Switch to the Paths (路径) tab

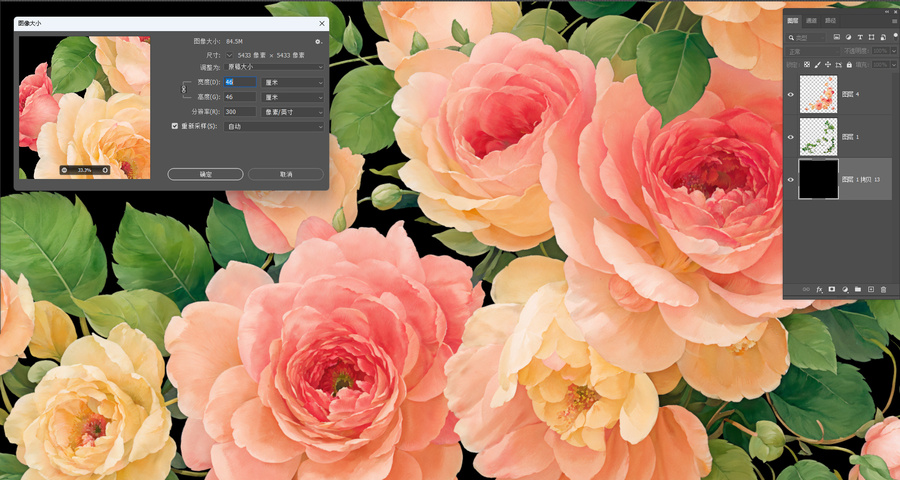(830, 21)
